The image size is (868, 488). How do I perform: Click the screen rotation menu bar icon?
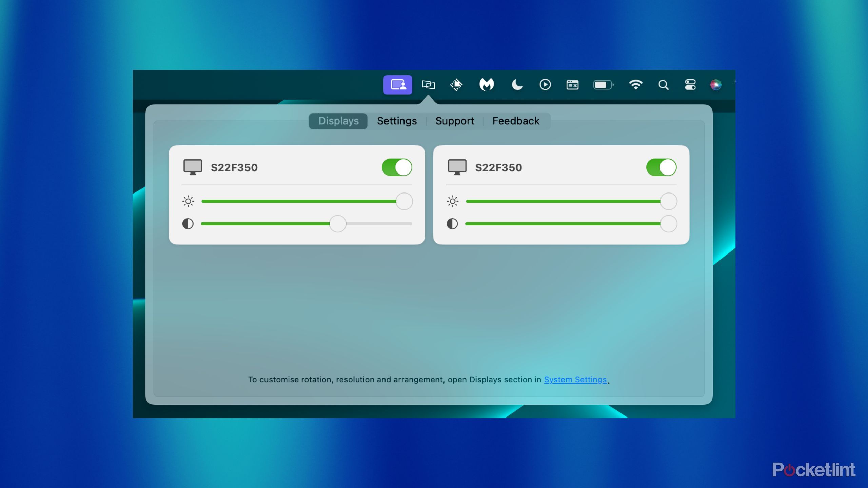(x=456, y=85)
